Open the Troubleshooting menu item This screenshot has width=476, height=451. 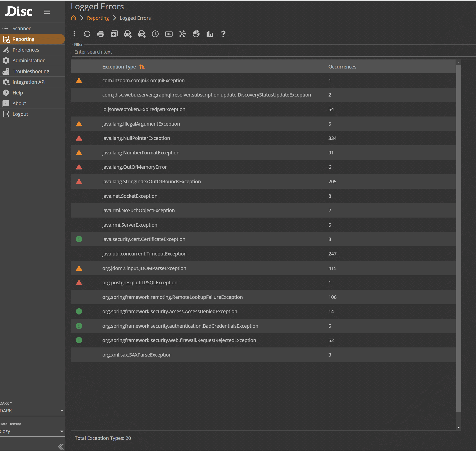[x=31, y=71]
